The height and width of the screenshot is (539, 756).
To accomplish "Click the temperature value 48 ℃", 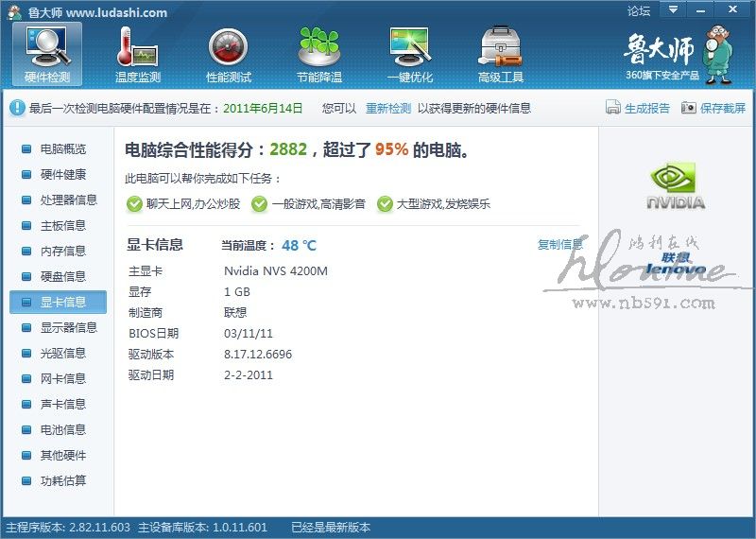I will coord(299,245).
